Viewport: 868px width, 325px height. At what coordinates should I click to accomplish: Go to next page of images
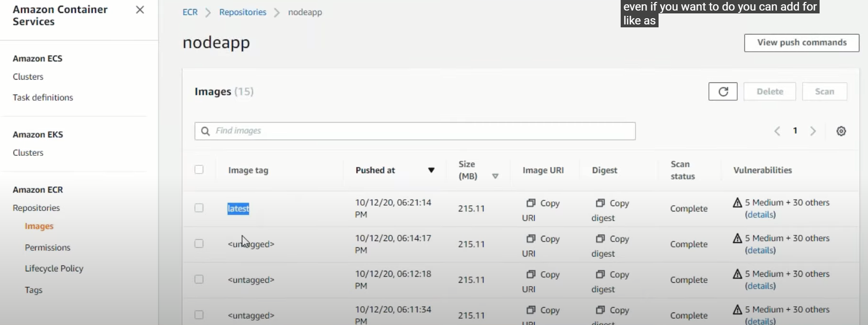tap(813, 131)
